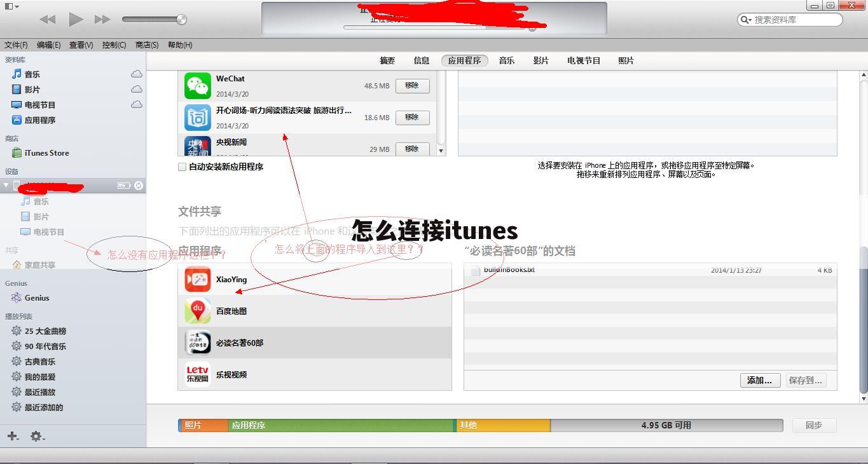Click the cloud icon next to 影片
Image resolution: width=868 pixels, height=464 pixels.
point(137,89)
